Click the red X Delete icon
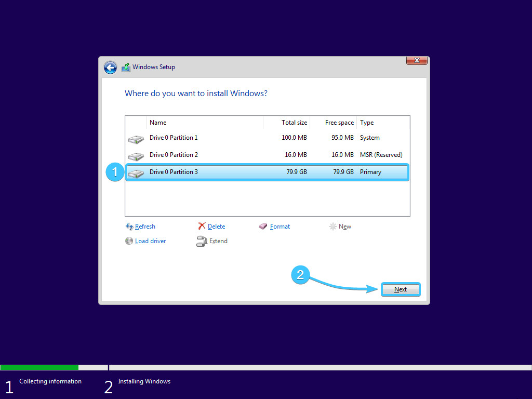Viewport: 532px width, 399px height. (x=202, y=227)
